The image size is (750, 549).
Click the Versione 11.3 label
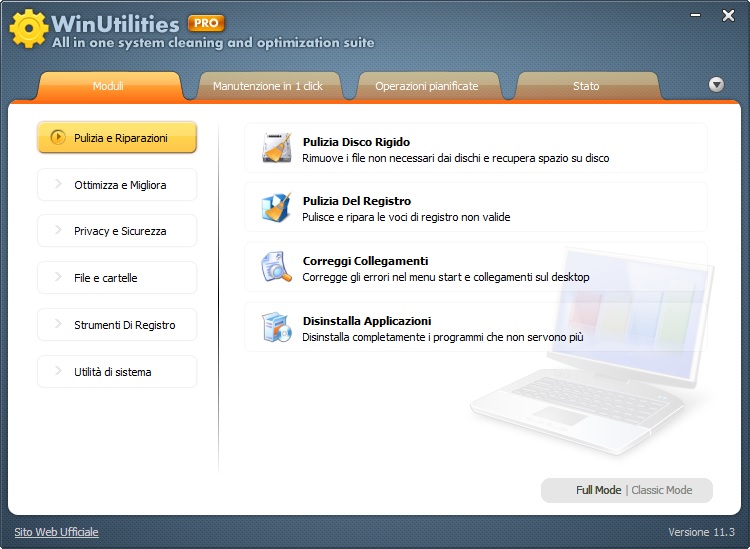coord(701,532)
